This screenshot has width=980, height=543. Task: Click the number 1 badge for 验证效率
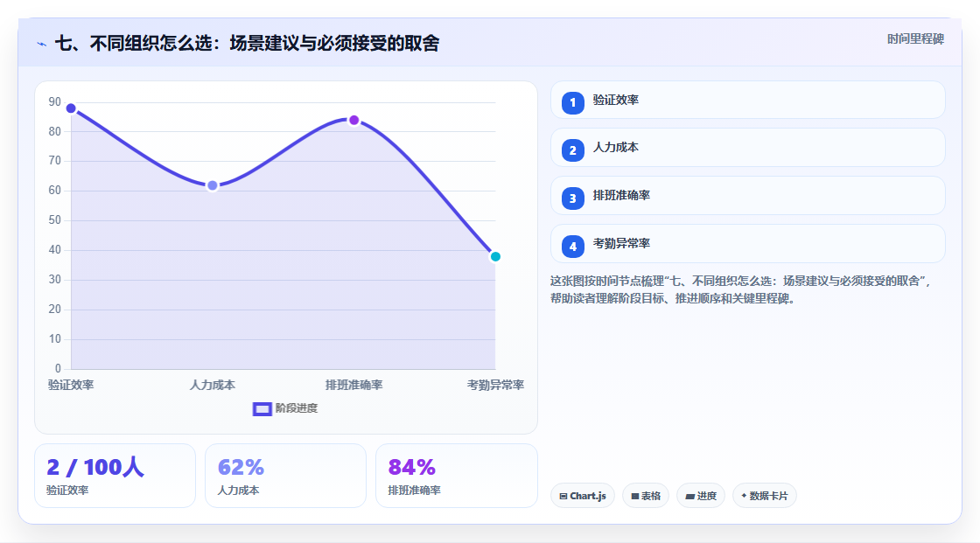tap(572, 102)
